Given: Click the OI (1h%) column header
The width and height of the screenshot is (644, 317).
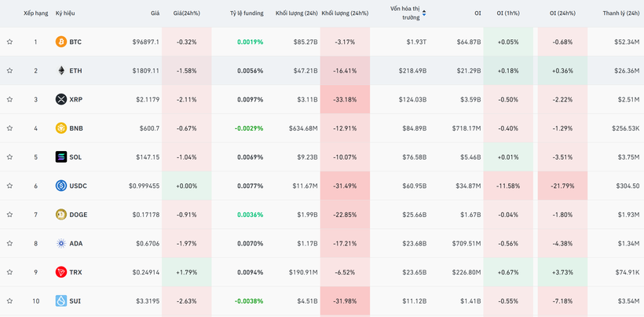Looking at the screenshot, I should [507, 13].
